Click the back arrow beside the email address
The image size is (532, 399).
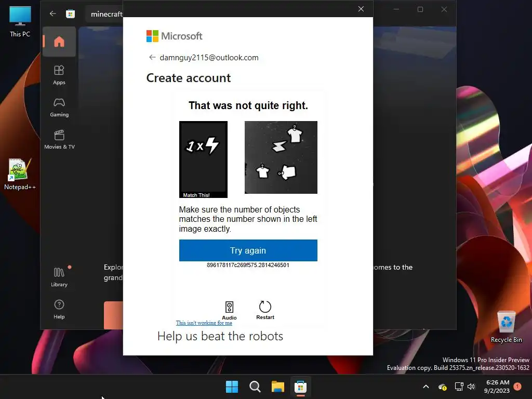(152, 57)
